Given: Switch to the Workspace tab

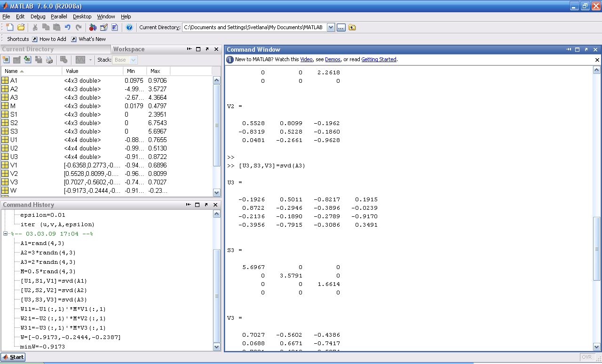Looking at the screenshot, I should coord(129,49).
